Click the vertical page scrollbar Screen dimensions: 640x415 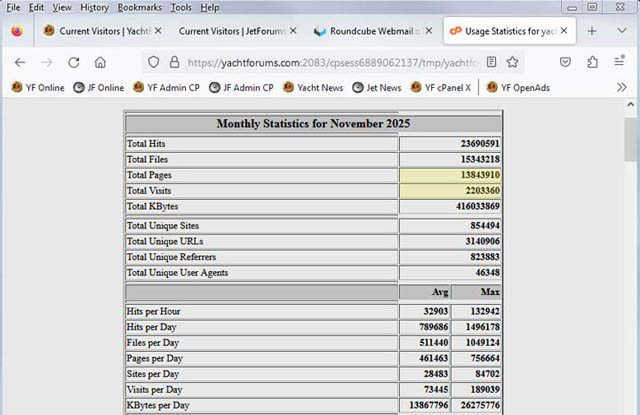point(631,250)
